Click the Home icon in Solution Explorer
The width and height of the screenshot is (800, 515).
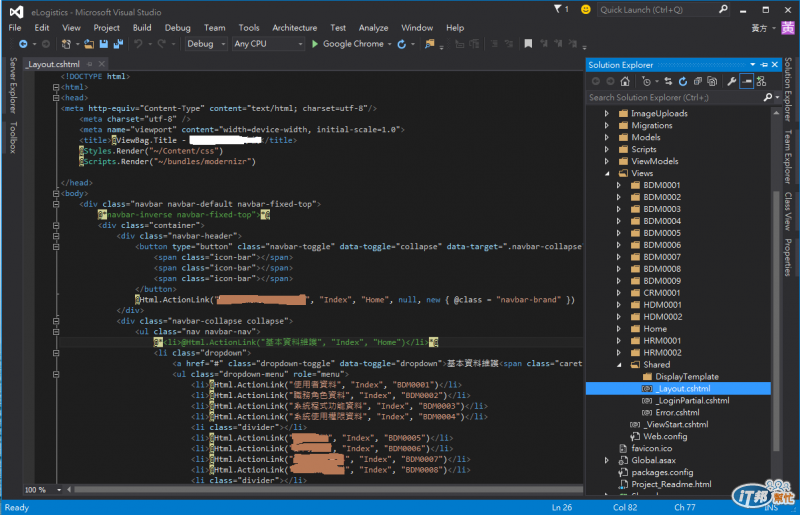pos(626,81)
